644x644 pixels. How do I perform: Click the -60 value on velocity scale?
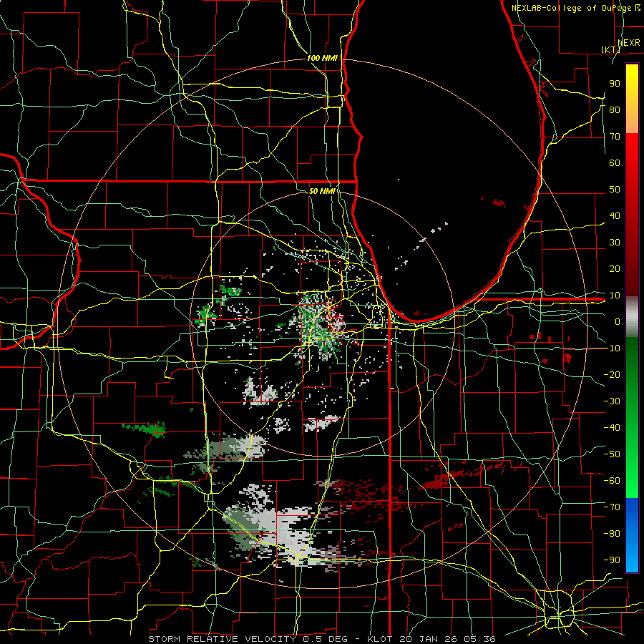(612, 481)
